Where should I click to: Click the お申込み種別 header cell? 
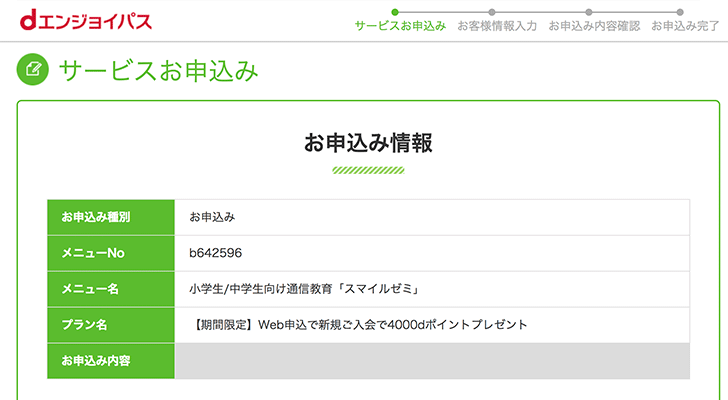pos(111,217)
